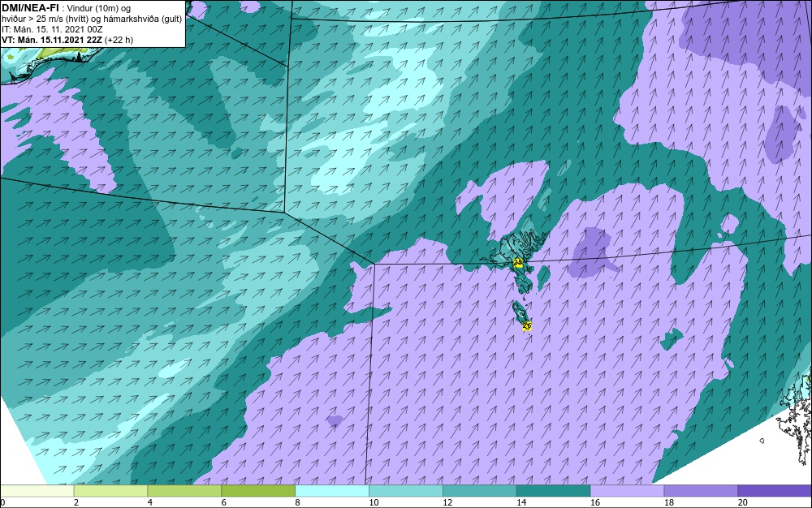Image resolution: width=812 pixels, height=508 pixels.
Task: Click legend scale value "2"
Action: 76,502
